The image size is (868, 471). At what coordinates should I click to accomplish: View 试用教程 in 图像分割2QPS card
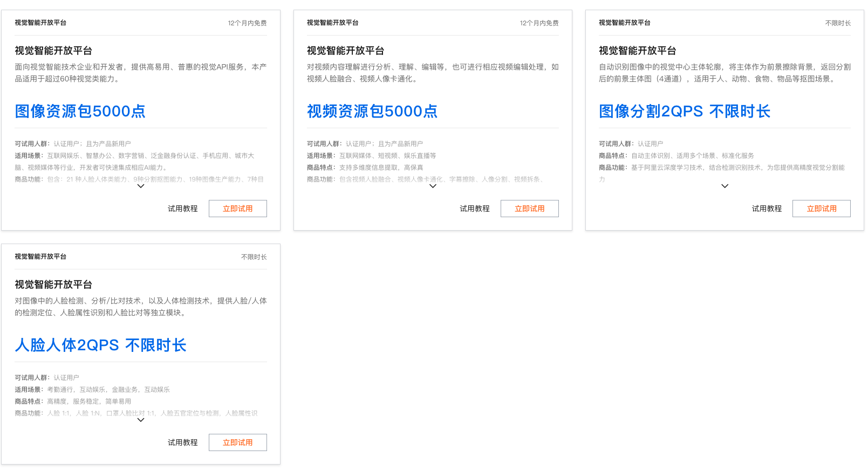(x=767, y=209)
